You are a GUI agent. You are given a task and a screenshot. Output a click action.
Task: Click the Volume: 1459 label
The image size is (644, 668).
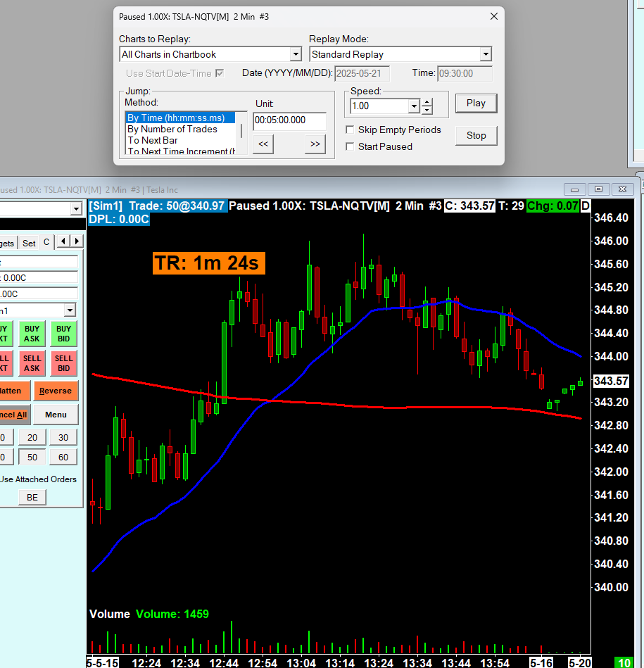(172, 614)
